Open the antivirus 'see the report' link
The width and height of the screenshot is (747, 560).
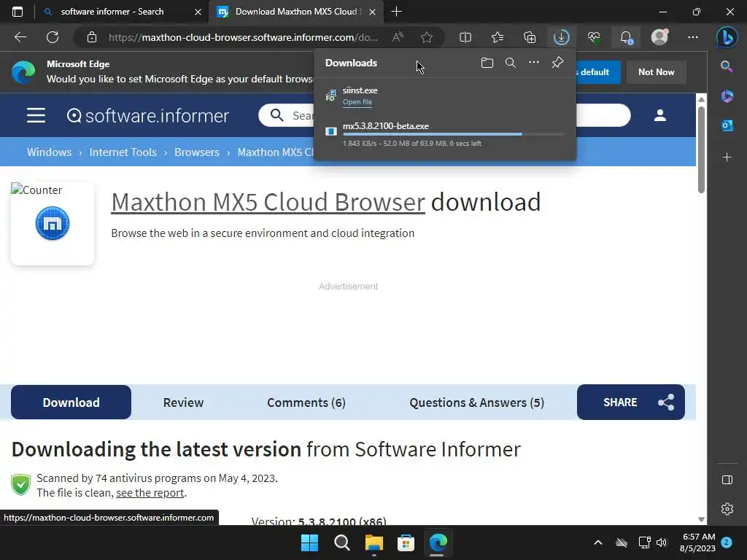coord(150,492)
